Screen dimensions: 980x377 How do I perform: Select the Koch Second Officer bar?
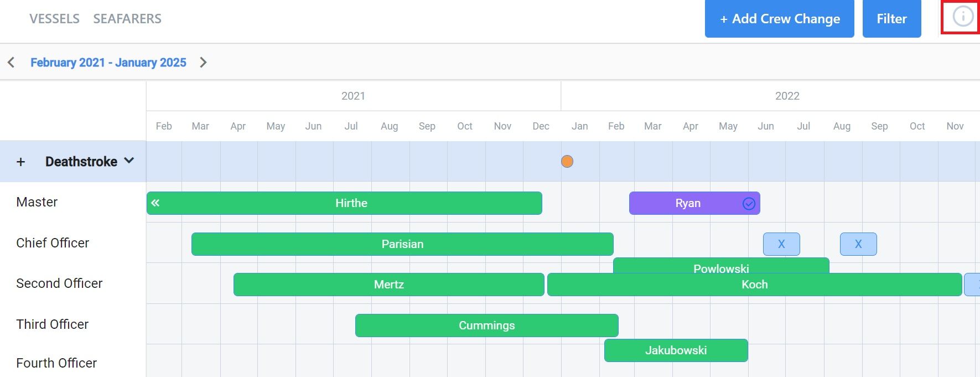pyautogui.click(x=755, y=285)
